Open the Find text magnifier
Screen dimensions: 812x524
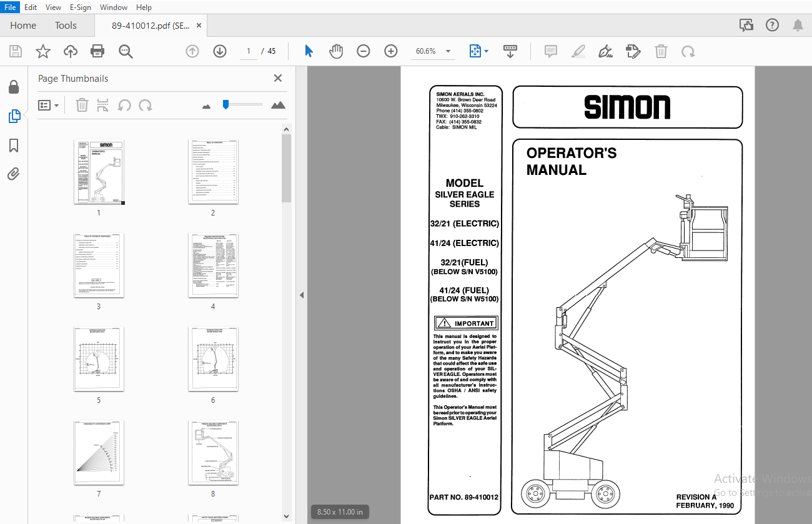(x=126, y=51)
